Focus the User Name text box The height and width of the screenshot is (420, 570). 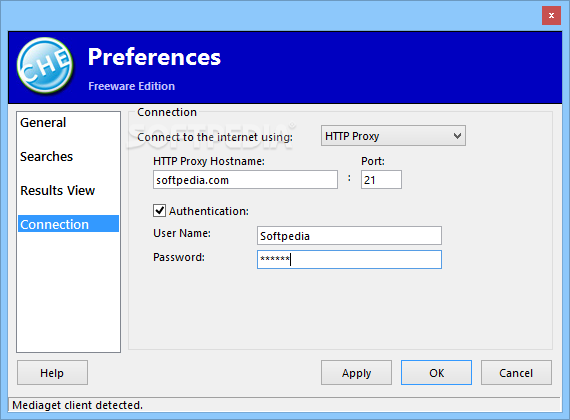coord(349,236)
